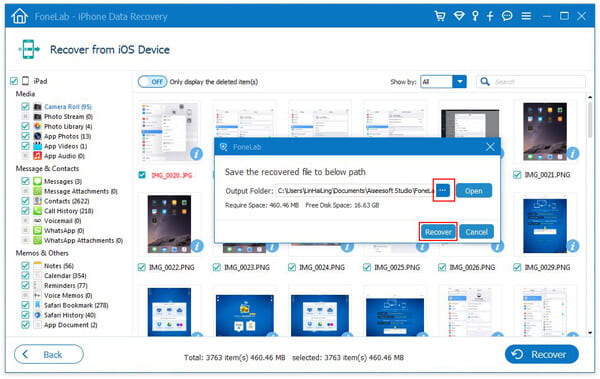The image size is (600, 379).
Task: Click the Messages green bubble icon
Action: [38, 181]
